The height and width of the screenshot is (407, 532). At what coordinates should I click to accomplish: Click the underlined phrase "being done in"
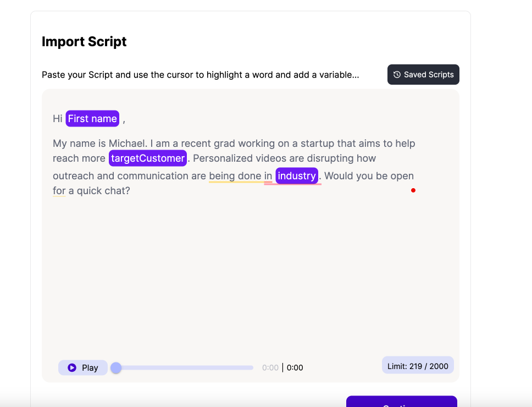(x=240, y=176)
